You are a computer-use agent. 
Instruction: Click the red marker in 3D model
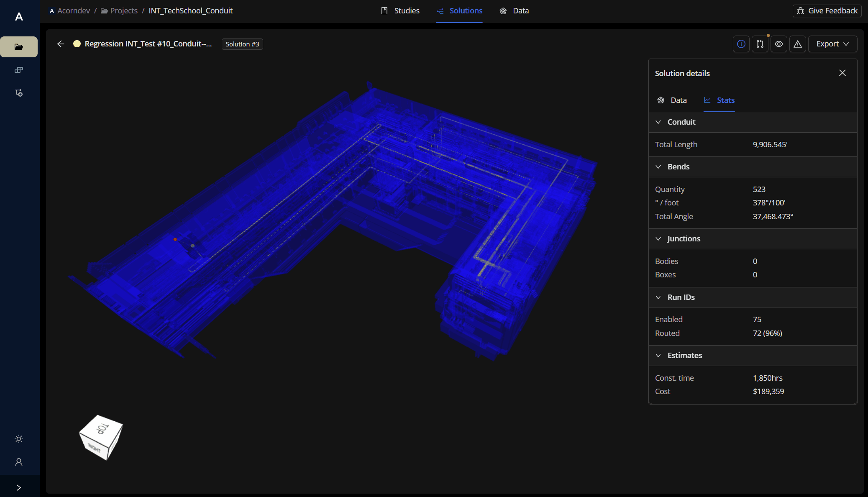[x=175, y=239]
